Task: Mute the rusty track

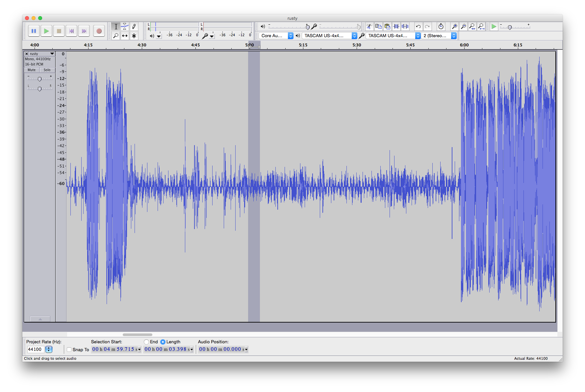Action: point(32,70)
